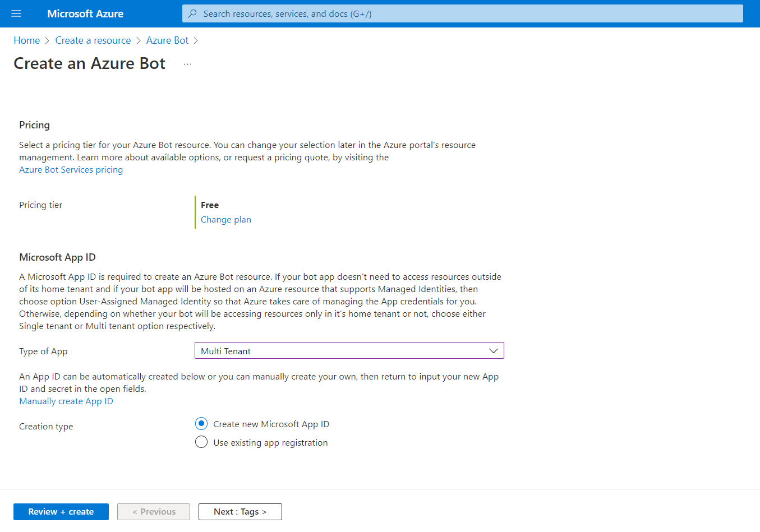Screen dimensions: 760x532
Task: Click the Microsoft App ID heading
Action: pos(57,257)
